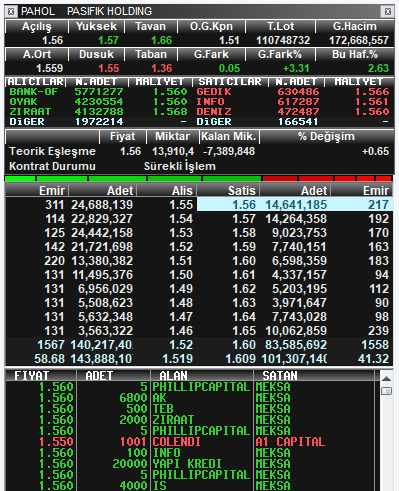Click the Taban value 1.36
The image size is (399, 491).
point(162,68)
